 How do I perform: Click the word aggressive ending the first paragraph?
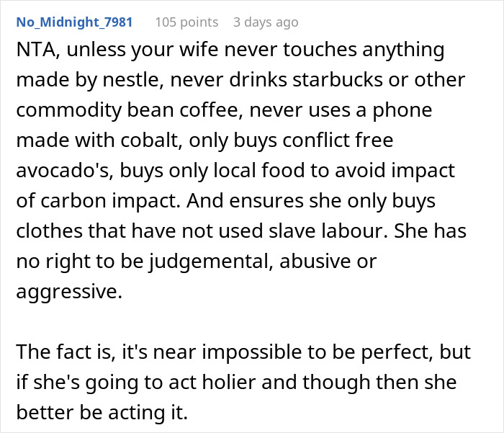pyautogui.click(x=68, y=292)
